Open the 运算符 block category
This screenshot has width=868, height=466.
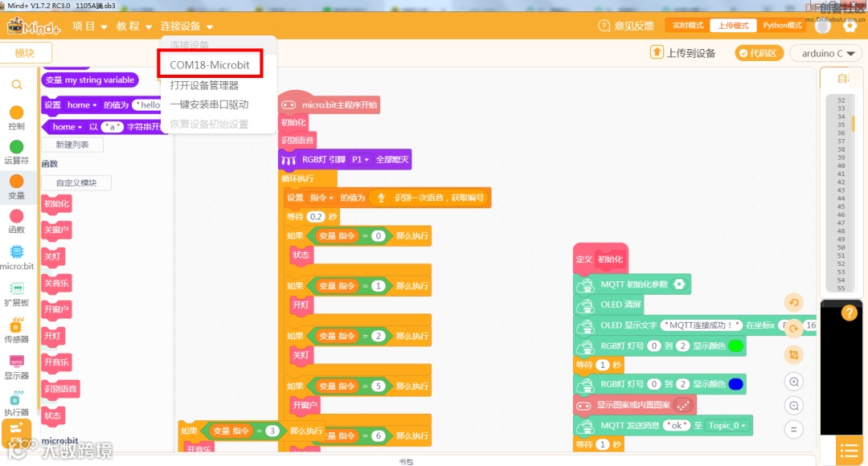17,152
